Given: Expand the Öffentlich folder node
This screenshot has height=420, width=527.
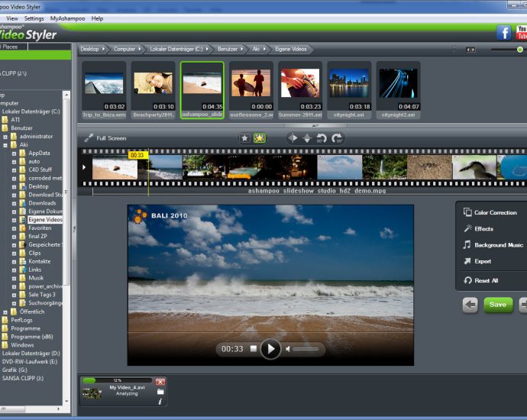Looking at the screenshot, I should (x=5, y=312).
